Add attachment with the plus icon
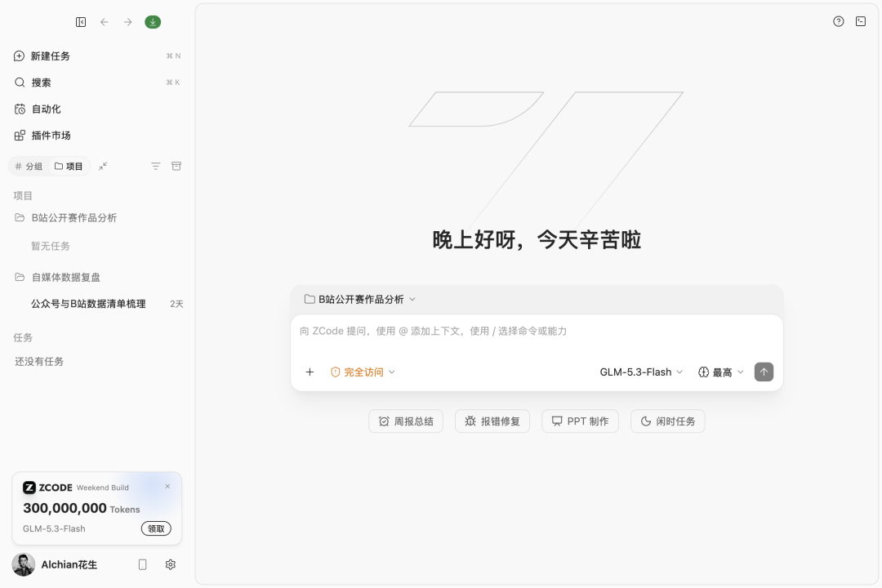This screenshot has width=882, height=588. pos(310,372)
